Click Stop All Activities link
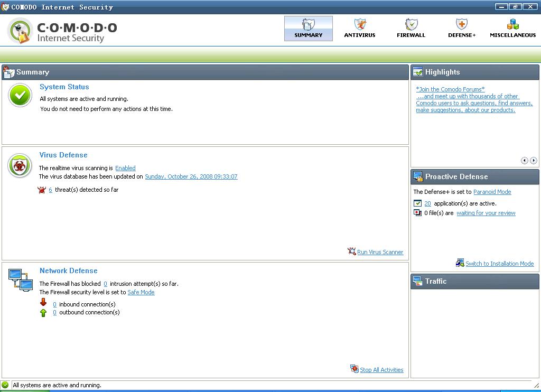 point(381,370)
